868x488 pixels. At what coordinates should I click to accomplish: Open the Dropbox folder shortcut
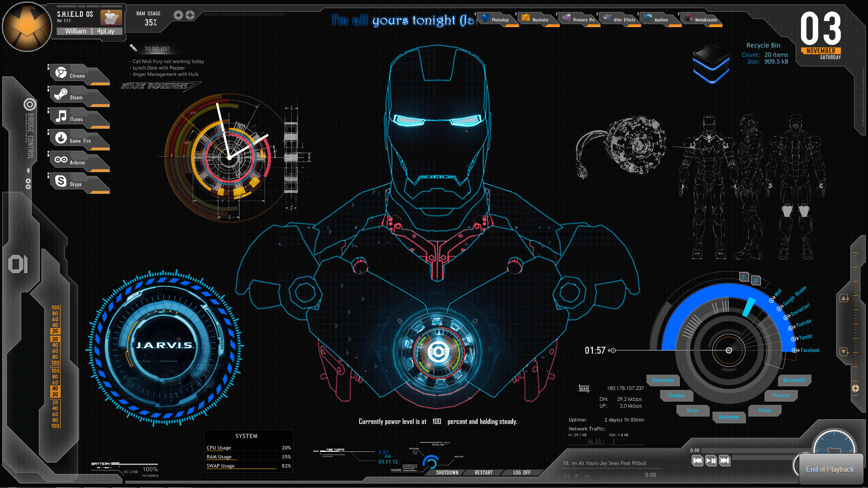(x=676, y=395)
